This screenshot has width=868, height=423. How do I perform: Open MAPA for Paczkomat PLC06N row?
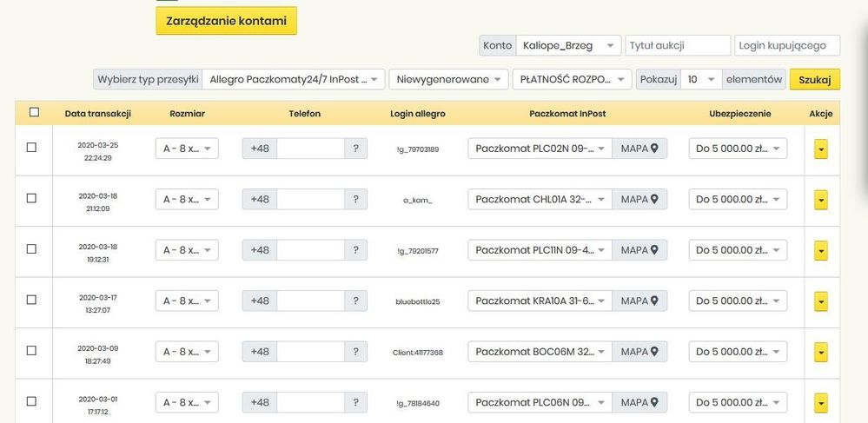coord(639,402)
